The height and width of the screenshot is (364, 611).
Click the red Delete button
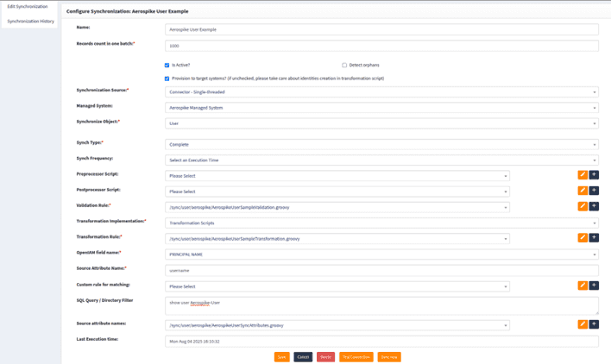[x=325, y=356]
